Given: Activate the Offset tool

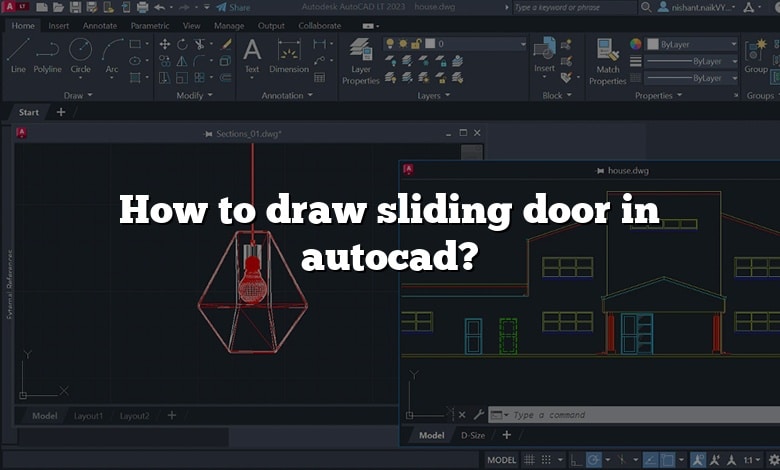Looking at the screenshot, I should [x=225, y=78].
